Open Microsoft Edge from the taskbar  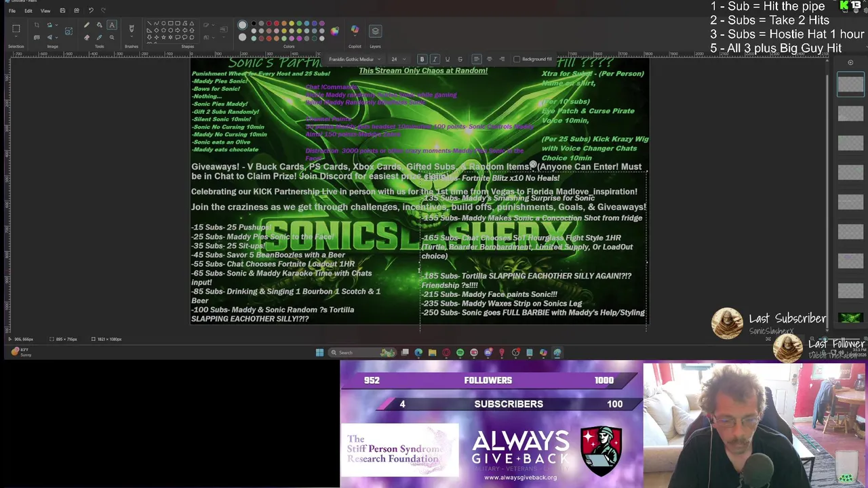tap(418, 352)
